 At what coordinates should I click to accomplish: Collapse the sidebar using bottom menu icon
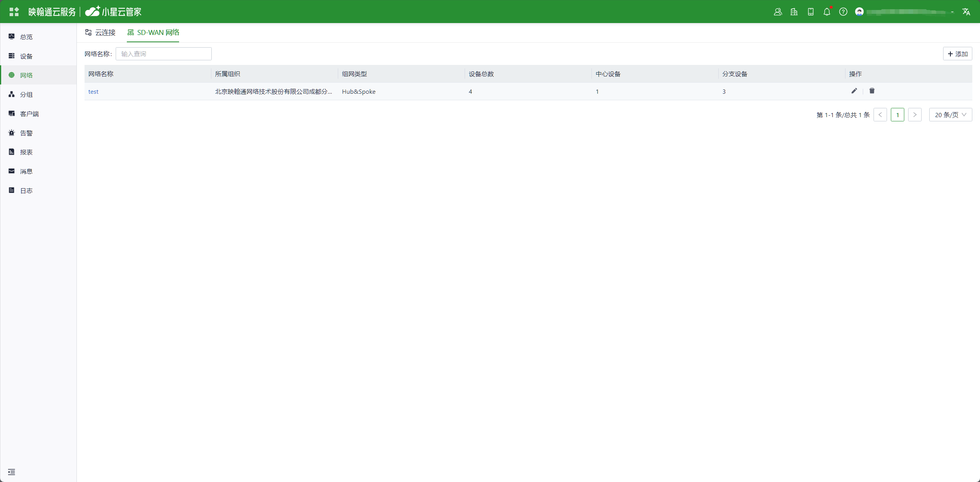pyautogui.click(x=12, y=472)
